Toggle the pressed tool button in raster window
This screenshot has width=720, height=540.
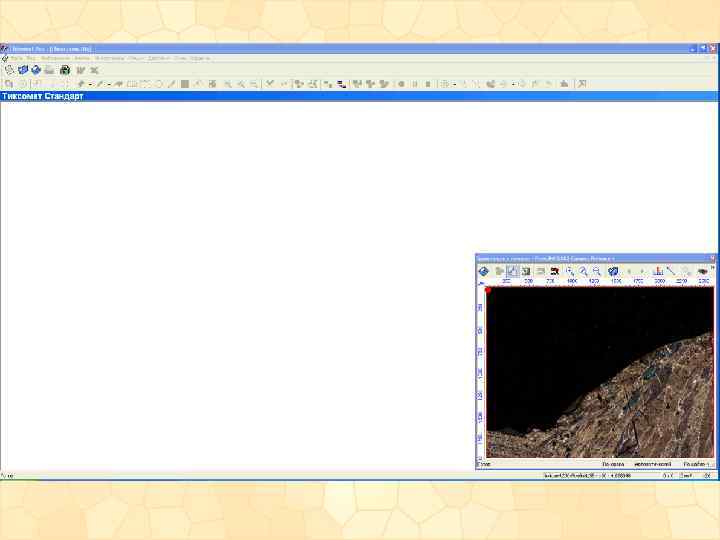[x=512, y=271]
